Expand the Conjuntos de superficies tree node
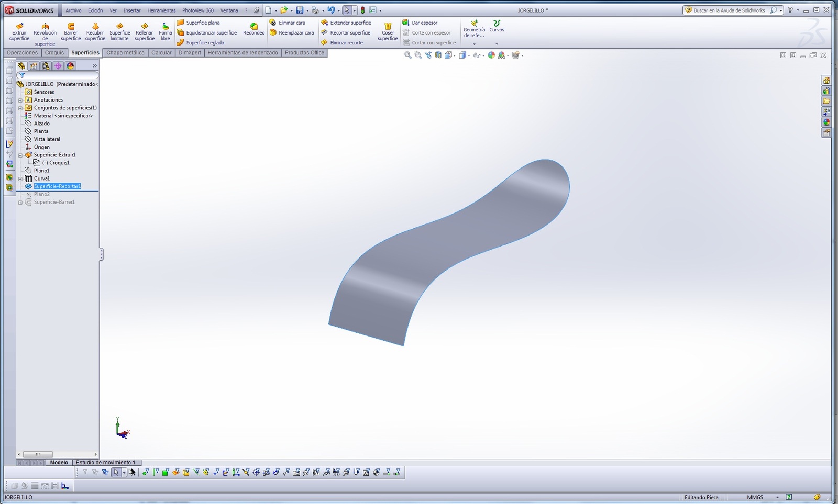The height and width of the screenshot is (504, 838). click(x=20, y=108)
